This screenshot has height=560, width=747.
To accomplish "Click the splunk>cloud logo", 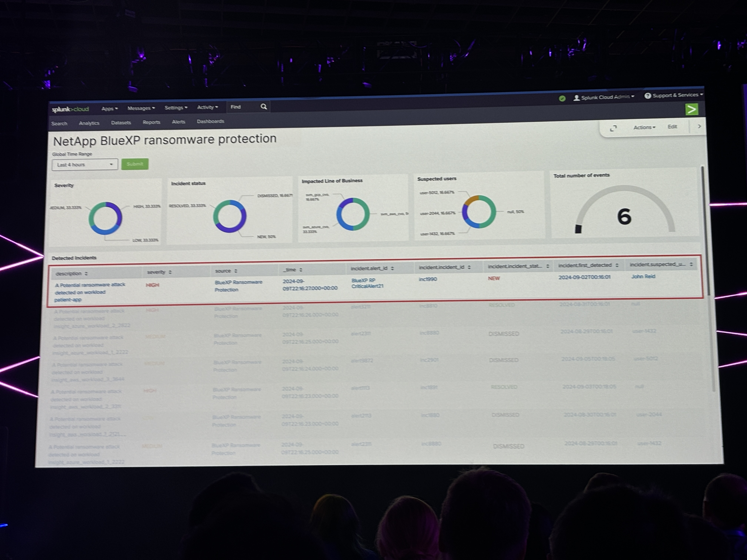I will pyautogui.click(x=70, y=109).
